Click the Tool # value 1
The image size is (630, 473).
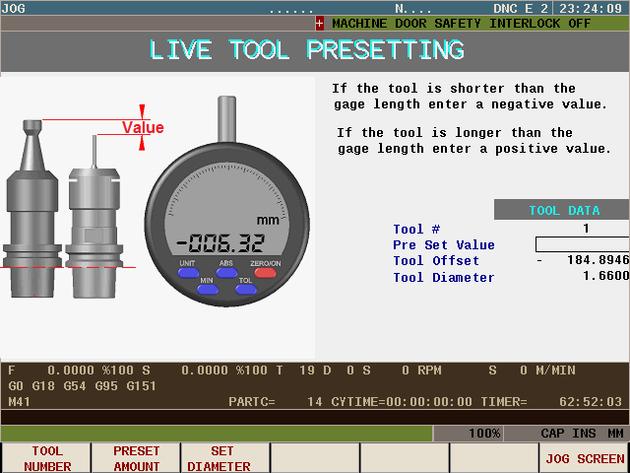586,228
